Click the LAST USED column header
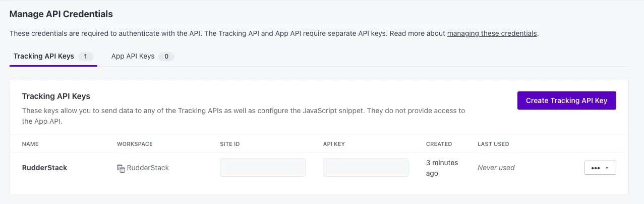Image resolution: width=644 pixels, height=204 pixels. tap(493, 144)
